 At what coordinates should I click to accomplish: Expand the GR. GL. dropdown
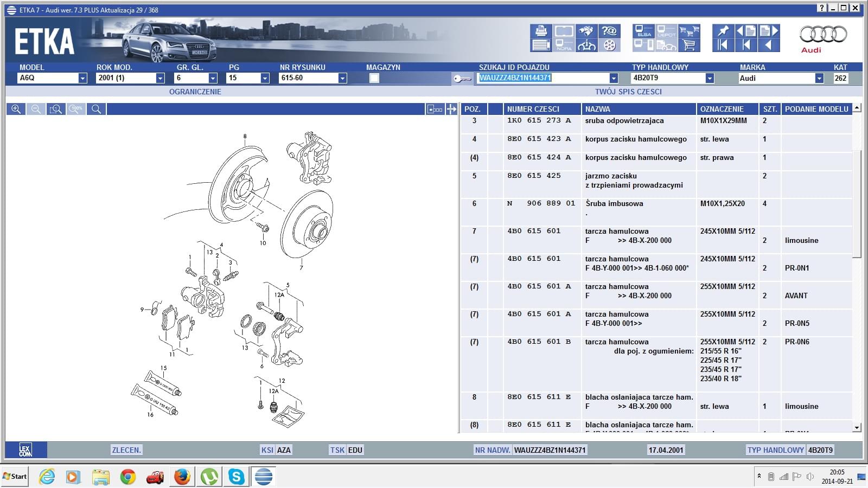coord(213,78)
